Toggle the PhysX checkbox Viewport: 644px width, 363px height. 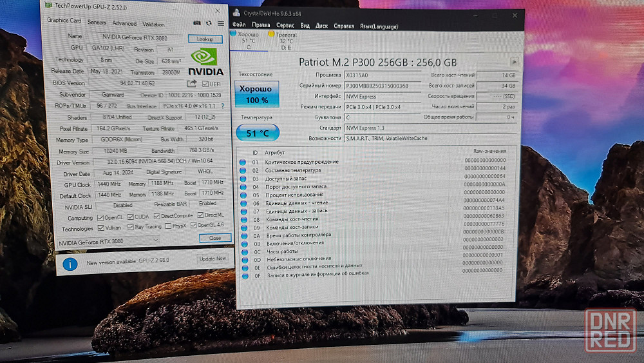pos(168,226)
